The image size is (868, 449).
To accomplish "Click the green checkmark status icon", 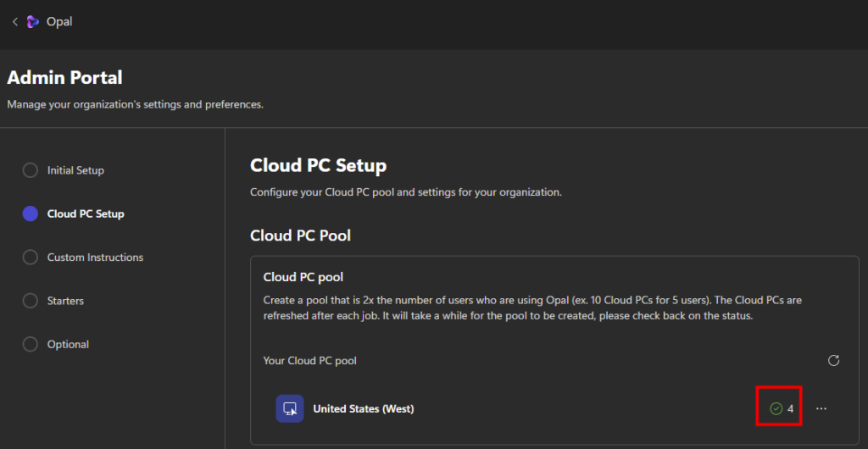I will [776, 409].
